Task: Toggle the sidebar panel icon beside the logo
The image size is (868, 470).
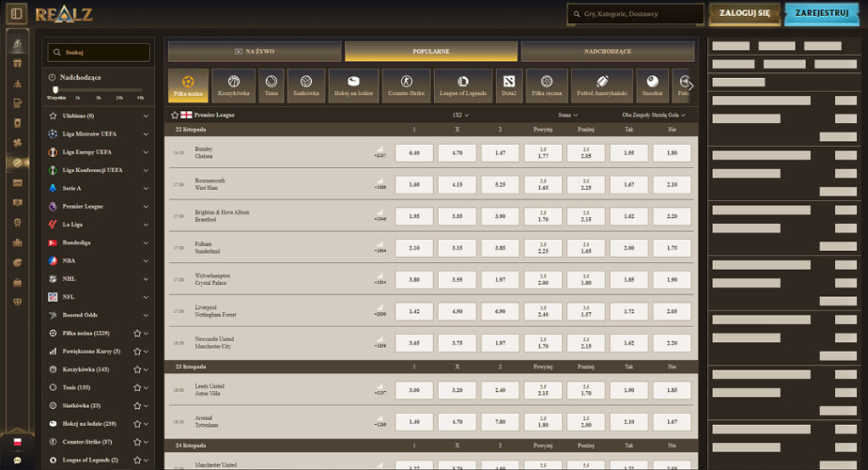Action: tap(17, 14)
